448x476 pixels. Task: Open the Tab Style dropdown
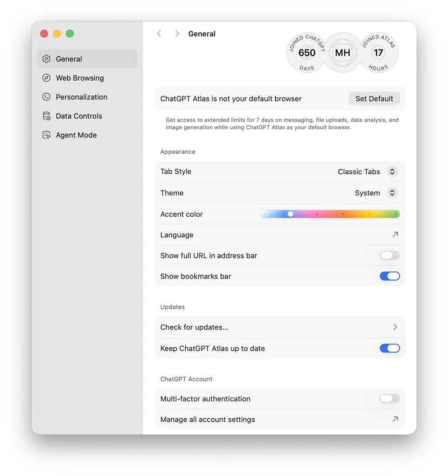[x=392, y=171]
